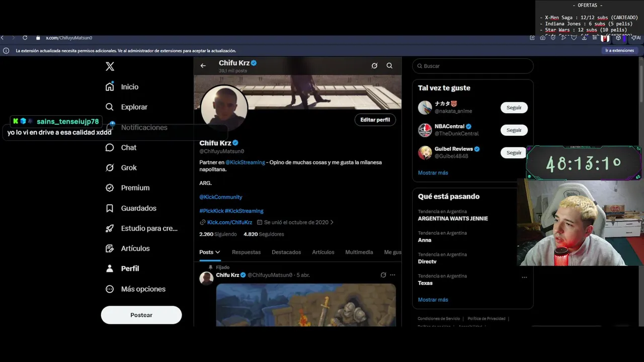The width and height of the screenshot is (644, 362).
Task: Switch to Respuestas tab
Action: 246,252
